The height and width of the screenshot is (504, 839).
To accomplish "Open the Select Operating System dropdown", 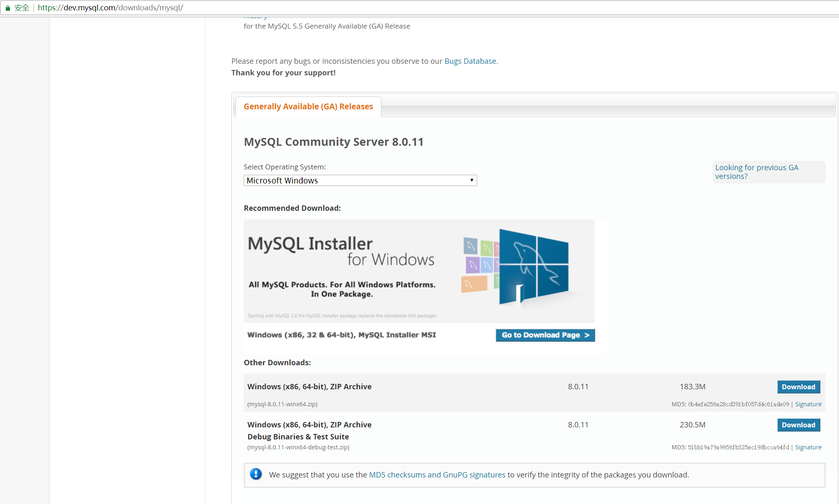I will [360, 181].
